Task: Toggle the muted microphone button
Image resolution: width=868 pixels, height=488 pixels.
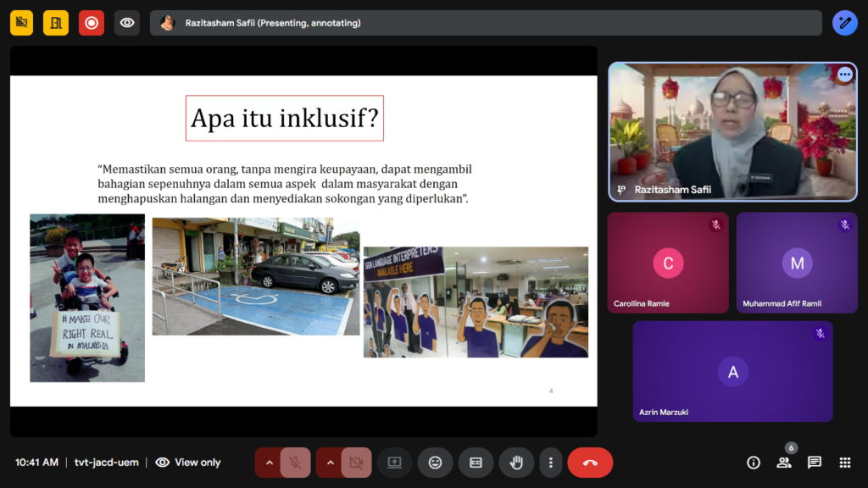Action: (295, 463)
